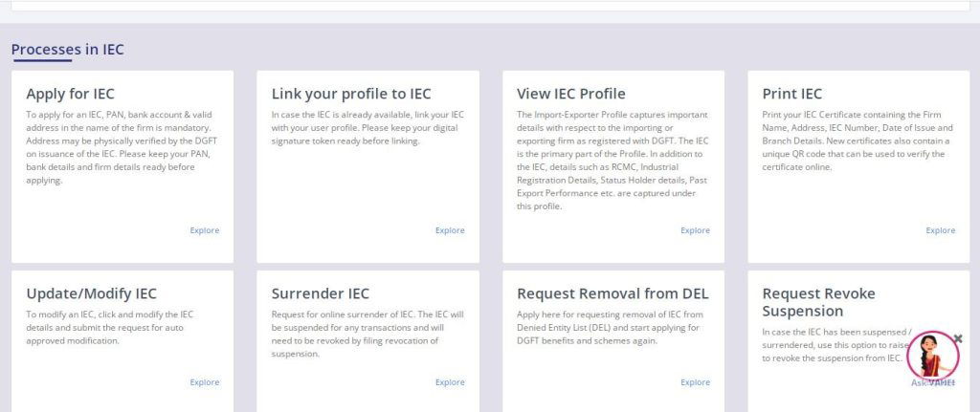Open Explore link under View IEC Profile
This screenshot has width=980, height=412.
(696, 230)
